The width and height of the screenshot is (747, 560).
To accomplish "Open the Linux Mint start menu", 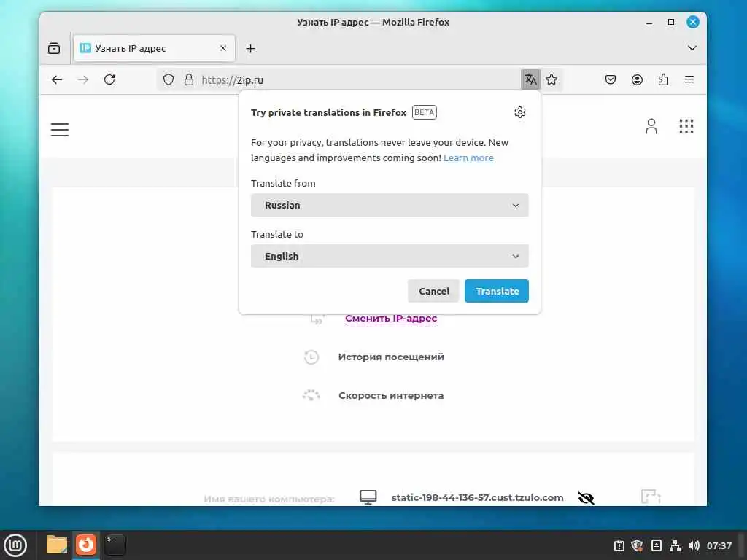I will [15, 545].
